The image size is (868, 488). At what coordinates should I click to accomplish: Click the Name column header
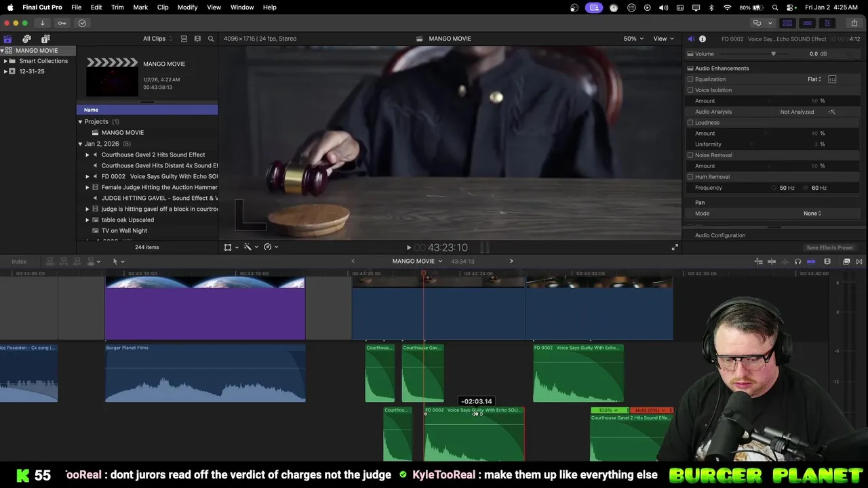point(147,110)
